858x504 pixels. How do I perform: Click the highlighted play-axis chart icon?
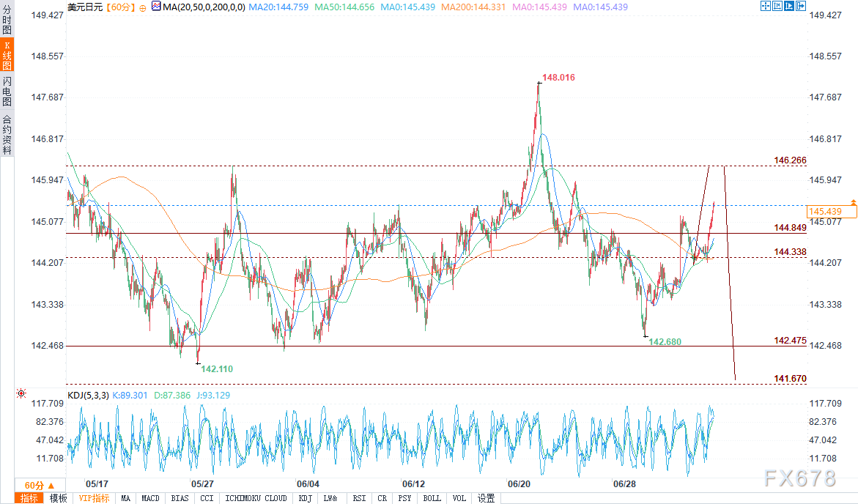[789, 7]
